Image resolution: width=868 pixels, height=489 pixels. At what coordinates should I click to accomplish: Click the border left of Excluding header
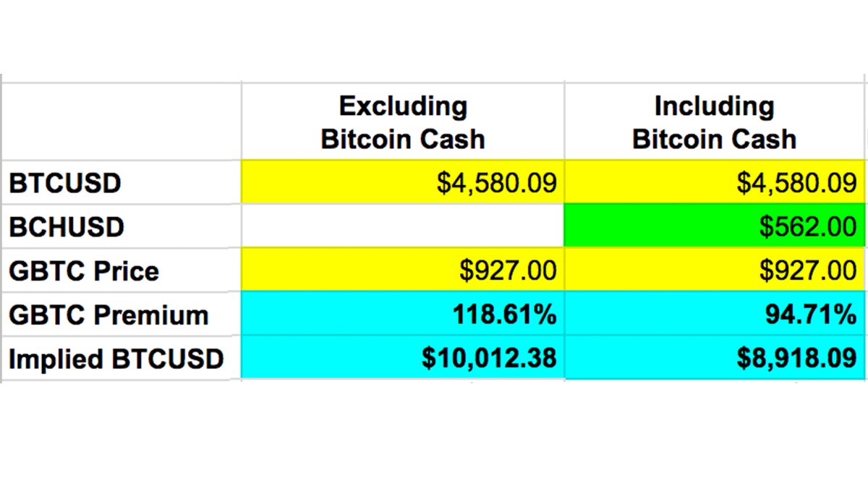(241, 122)
